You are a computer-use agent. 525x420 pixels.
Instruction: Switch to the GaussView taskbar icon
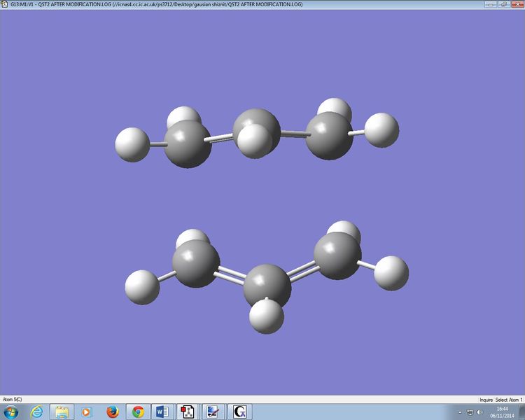click(x=239, y=412)
